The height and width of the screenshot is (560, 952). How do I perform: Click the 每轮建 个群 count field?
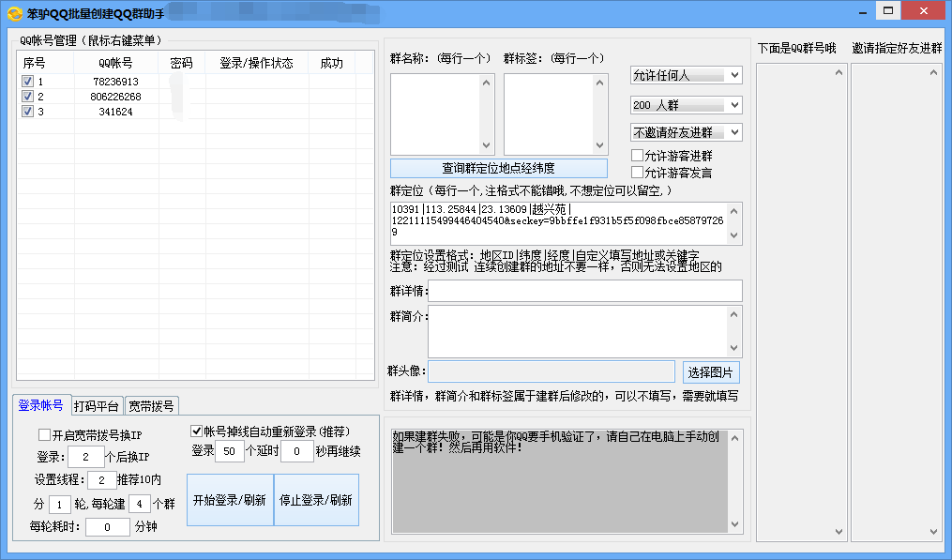pos(140,504)
